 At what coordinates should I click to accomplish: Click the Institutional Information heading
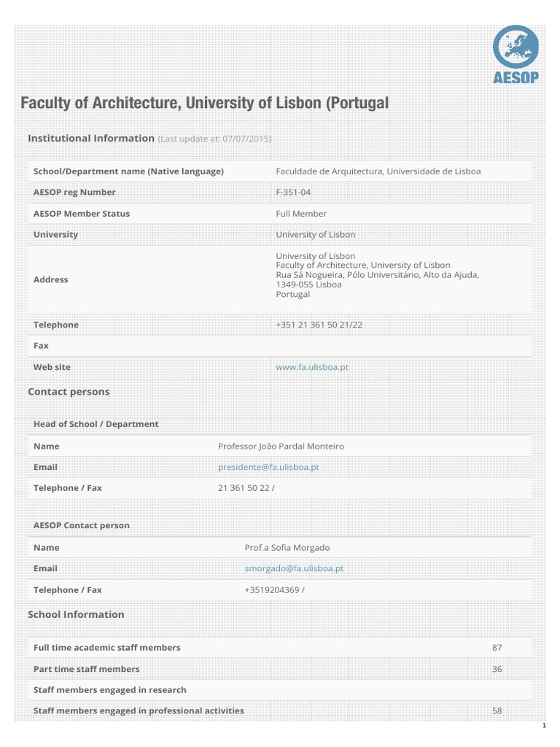tap(90, 138)
